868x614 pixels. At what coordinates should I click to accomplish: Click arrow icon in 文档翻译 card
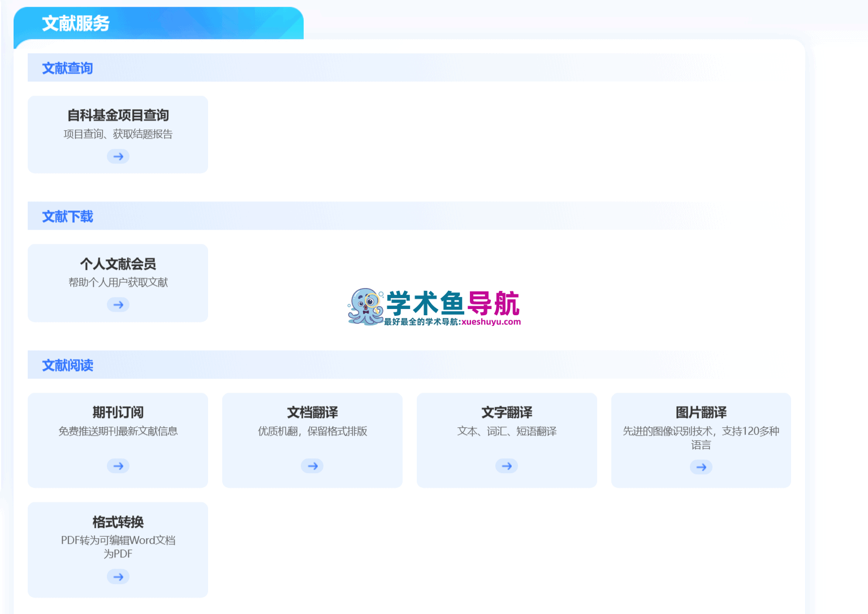tap(312, 466)
